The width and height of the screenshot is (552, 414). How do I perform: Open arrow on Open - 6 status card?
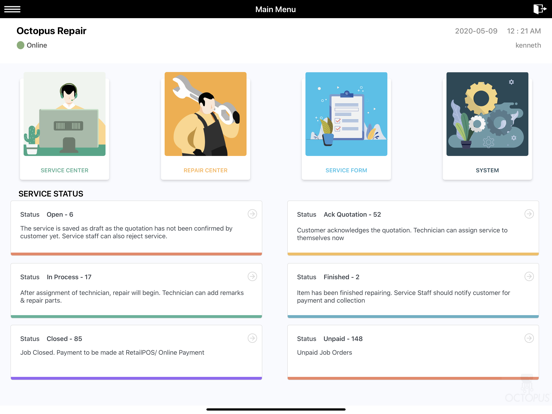(x=252, y=214)
